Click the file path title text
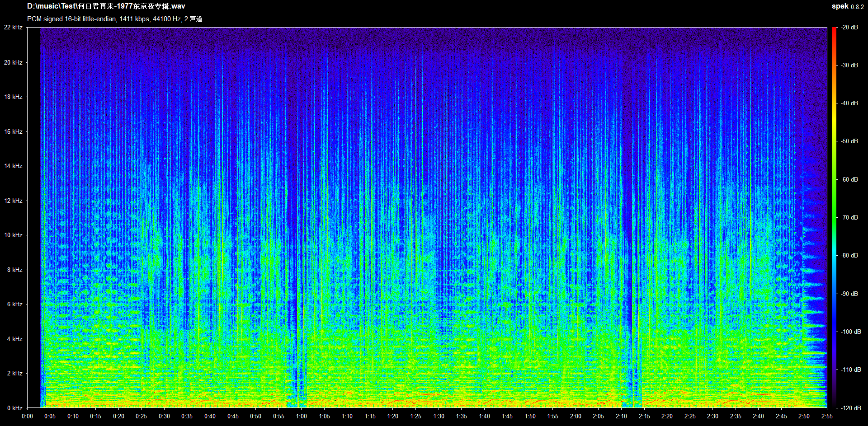 point(106,6)
